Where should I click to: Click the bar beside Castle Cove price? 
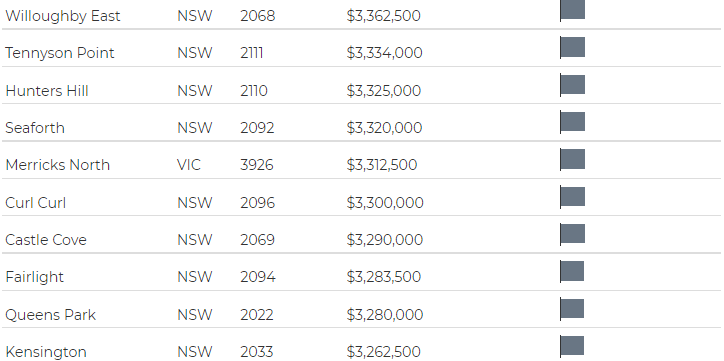click(x=573, y=234)
